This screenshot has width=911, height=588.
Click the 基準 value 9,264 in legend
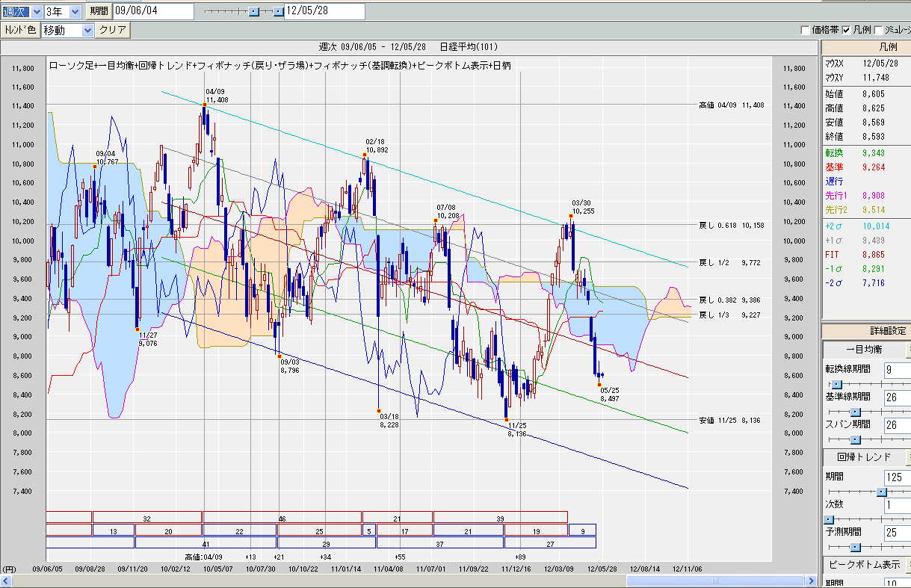point(874,167)
